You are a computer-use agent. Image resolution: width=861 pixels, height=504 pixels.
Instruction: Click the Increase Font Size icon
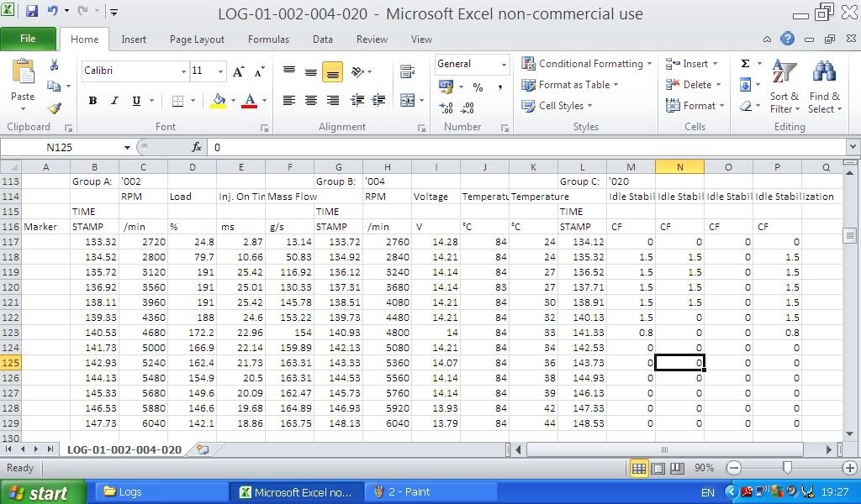click(239, 71)
